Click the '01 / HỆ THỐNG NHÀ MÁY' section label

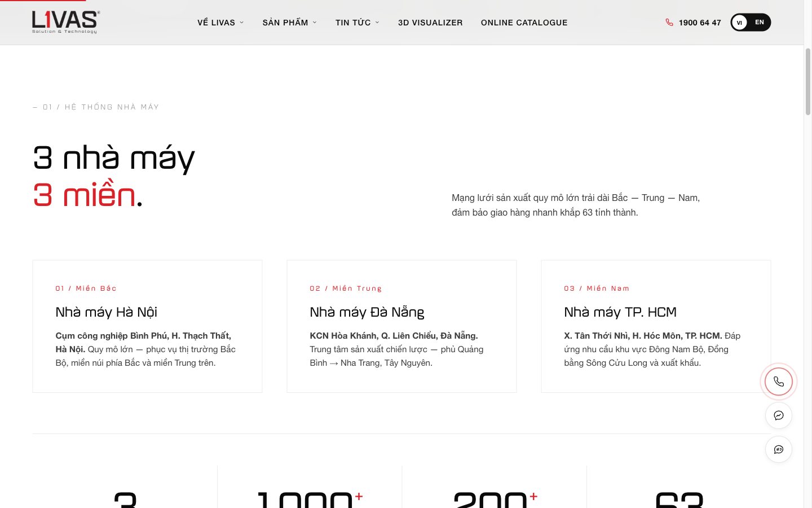(x=96, y=107)
